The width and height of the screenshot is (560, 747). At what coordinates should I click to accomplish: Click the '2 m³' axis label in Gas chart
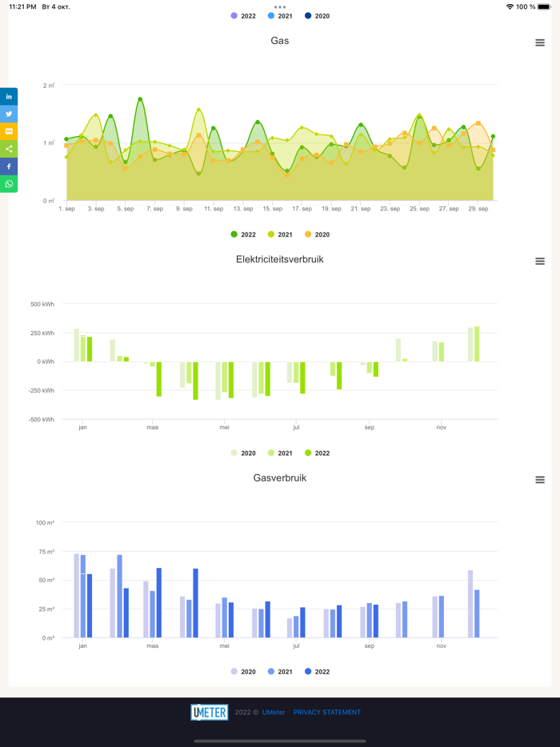49,86
